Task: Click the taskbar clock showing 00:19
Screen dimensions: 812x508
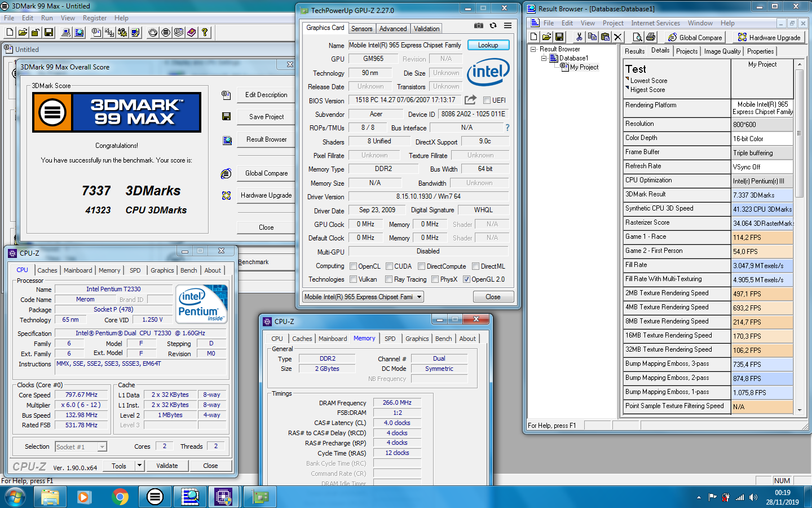Action: [782, 497]
